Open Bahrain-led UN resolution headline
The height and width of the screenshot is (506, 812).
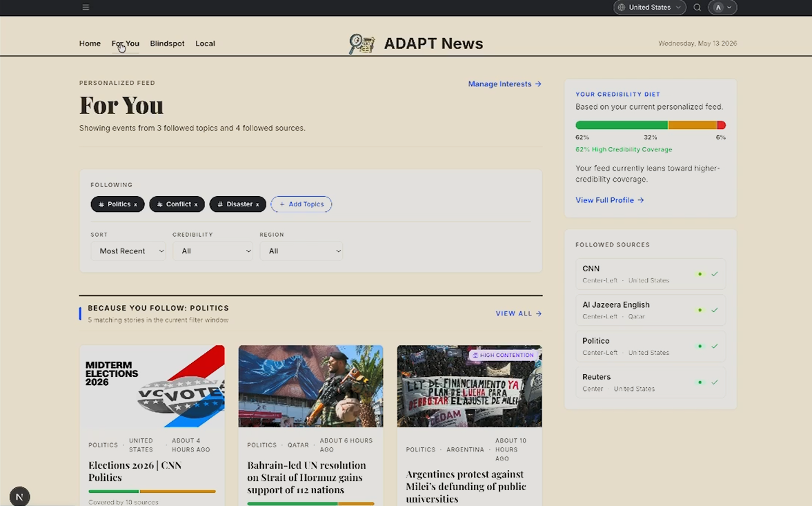pos(306,478)
